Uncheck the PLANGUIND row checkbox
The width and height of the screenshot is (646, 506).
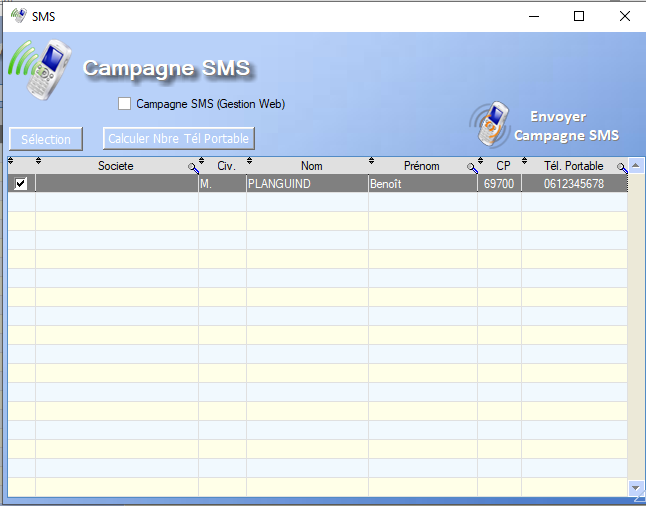[x=21, y=184]
